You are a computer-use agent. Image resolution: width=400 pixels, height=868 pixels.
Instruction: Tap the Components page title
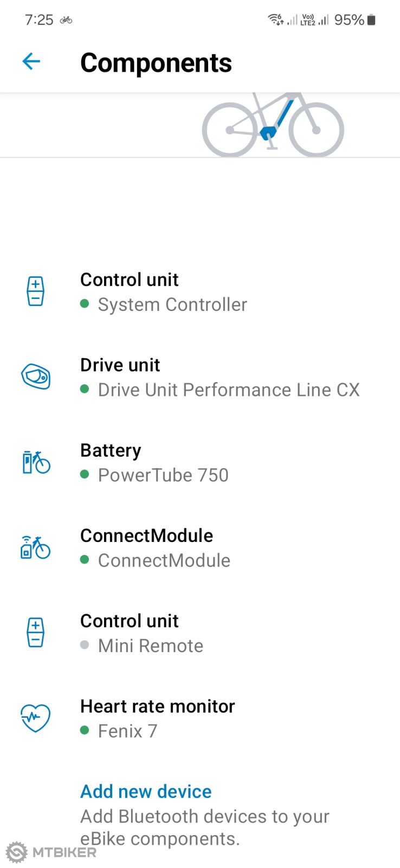tap(156, 63)
